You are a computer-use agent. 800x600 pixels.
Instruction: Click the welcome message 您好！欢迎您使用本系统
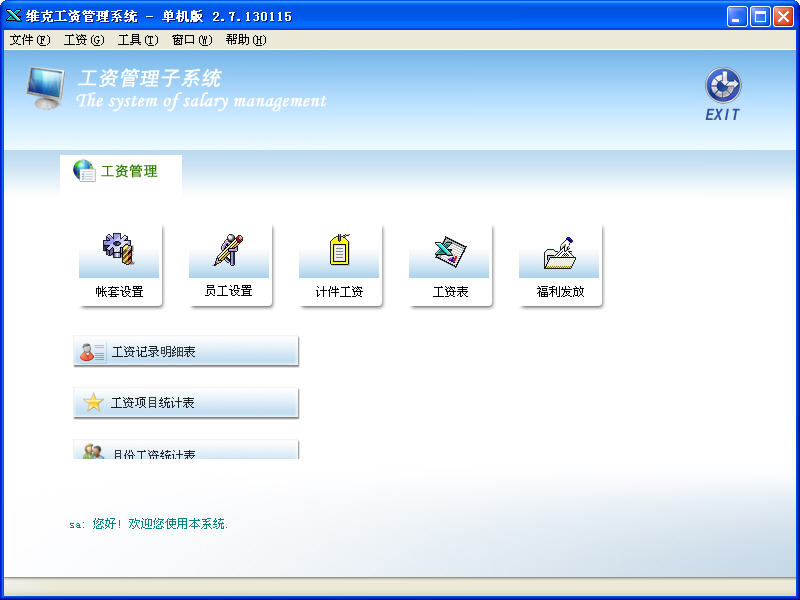point(160,523)
